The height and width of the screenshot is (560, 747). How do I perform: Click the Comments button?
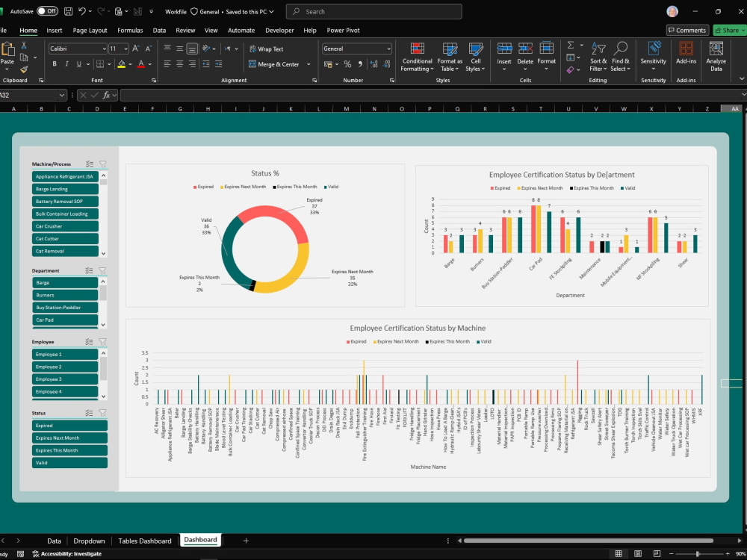(x=687, y=30)
